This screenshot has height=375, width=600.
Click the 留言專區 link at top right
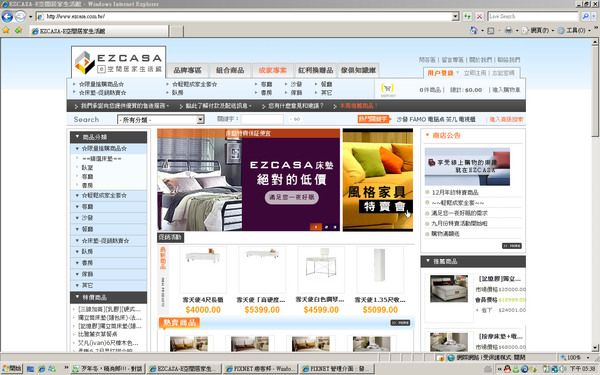453,60
